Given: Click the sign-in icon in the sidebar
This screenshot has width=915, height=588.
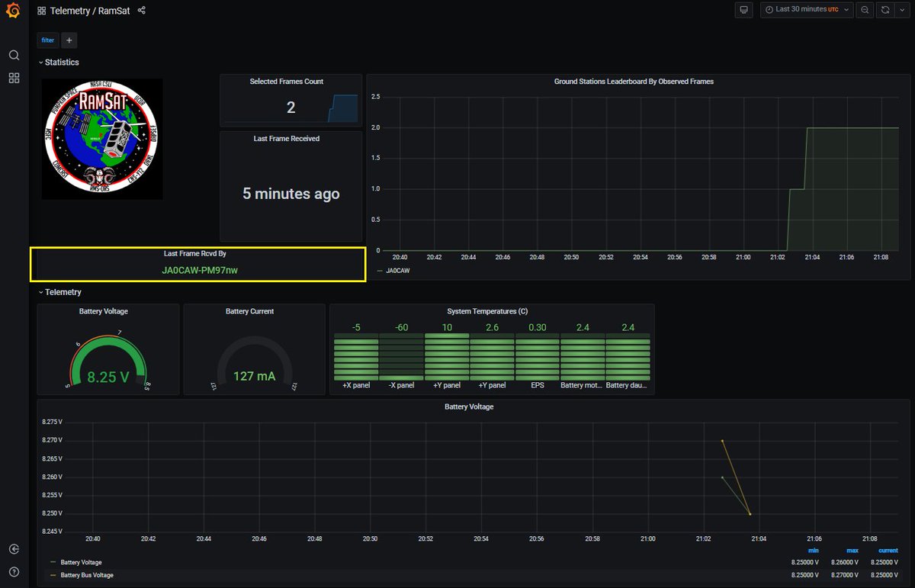Looking at the screenshot, I should click(x=14, y=549).
